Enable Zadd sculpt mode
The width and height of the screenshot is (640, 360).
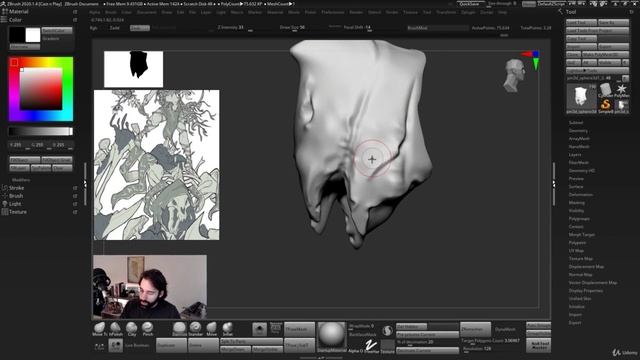[x=115, y=28]
